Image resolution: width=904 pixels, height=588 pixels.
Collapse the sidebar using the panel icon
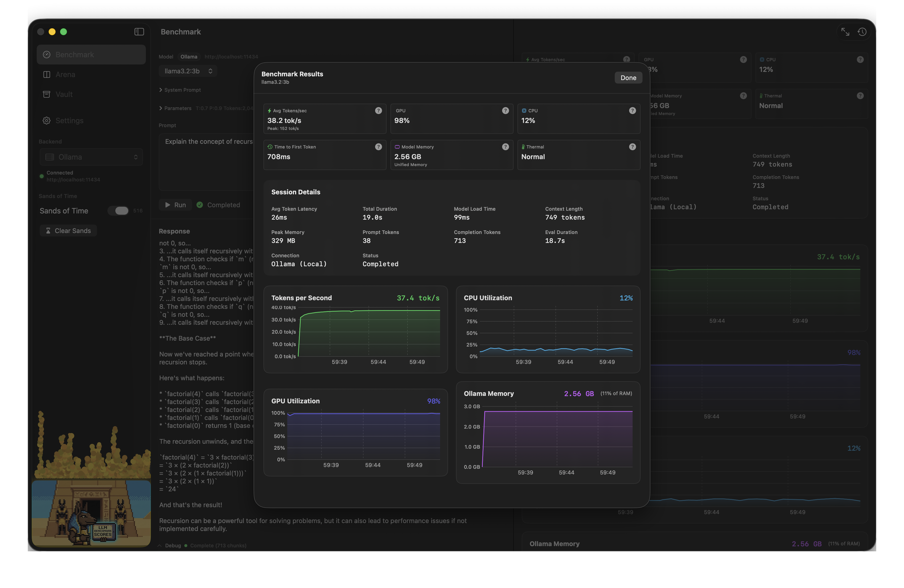[x=139, y=31]
